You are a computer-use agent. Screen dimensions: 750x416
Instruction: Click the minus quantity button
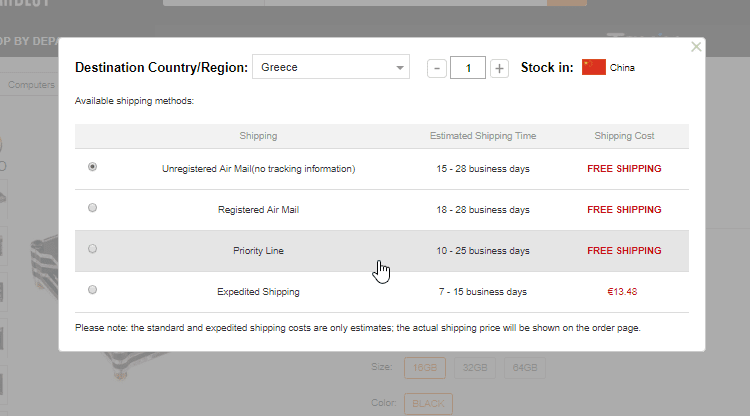[x=436, y=68]
